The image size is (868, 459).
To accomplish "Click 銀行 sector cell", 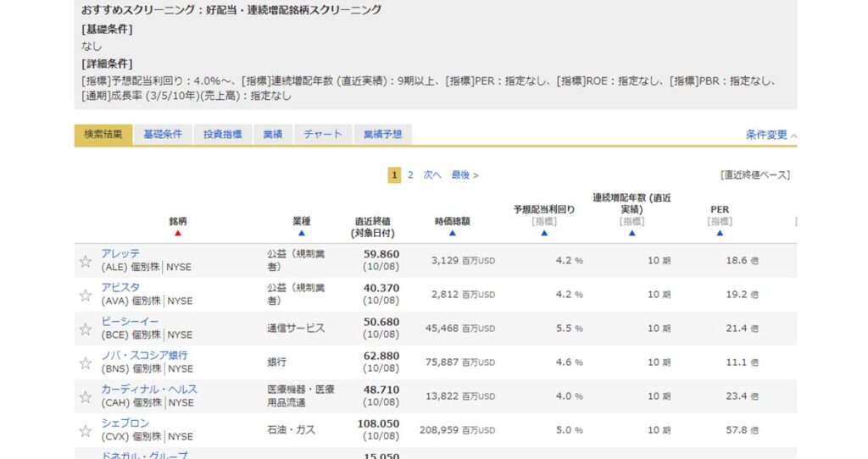I will (x=277, y=362).
